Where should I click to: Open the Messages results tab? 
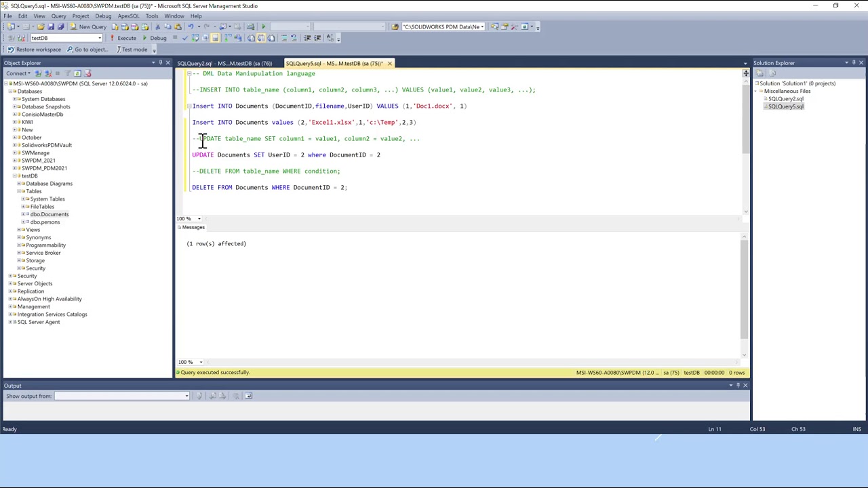[191, 227]
